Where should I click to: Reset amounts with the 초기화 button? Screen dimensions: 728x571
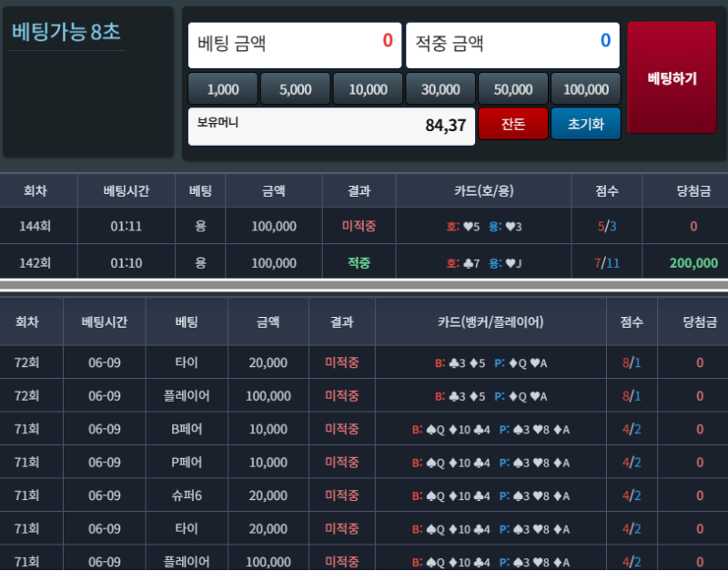pyautogui.click(x=586, y=124)
